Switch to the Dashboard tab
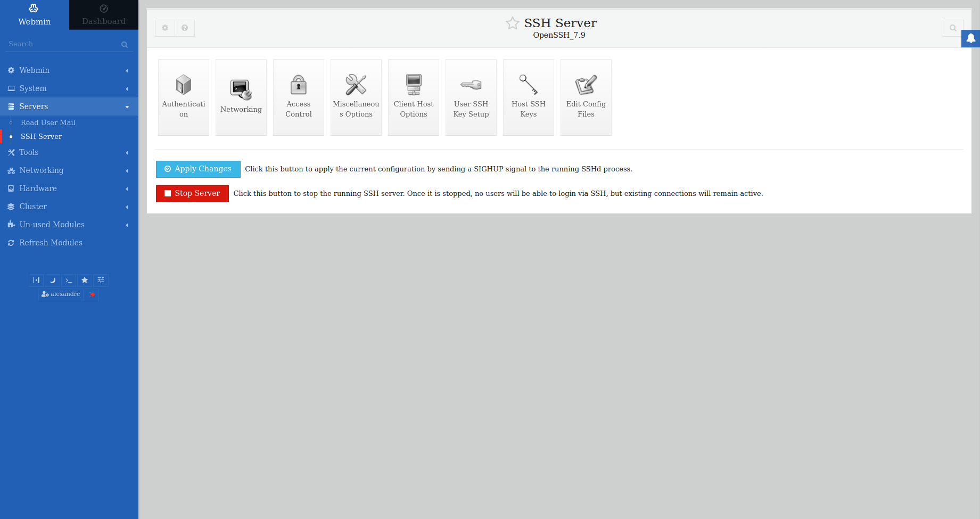 (104, 15)
